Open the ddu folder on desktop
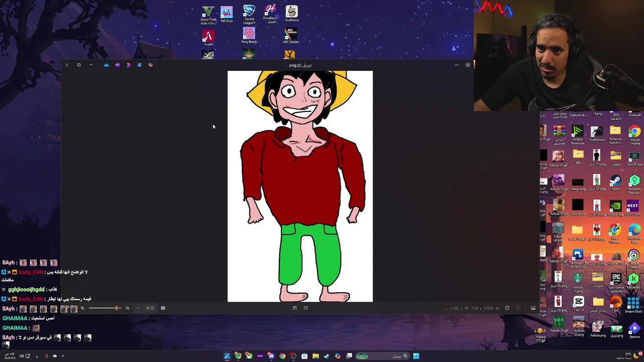The width and height of the screenshot is (644, 362). pyautogui.click(x=578, y=157)
